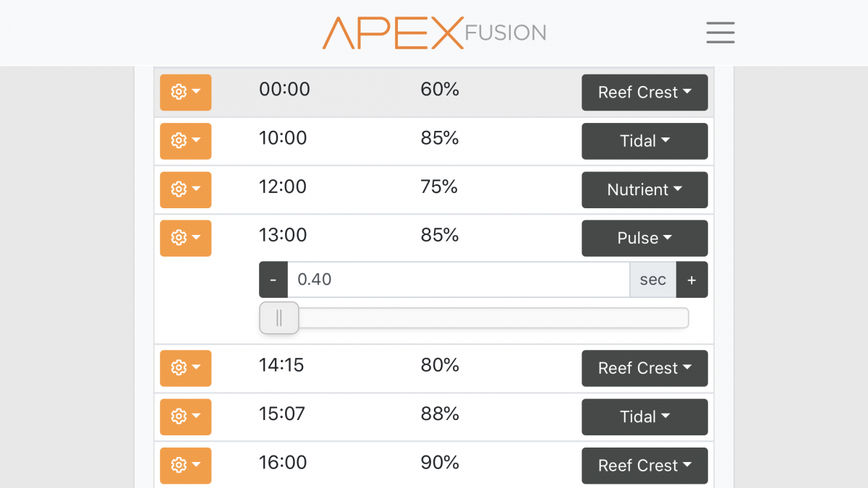Image resolution: width=868 pixels, height=488 pixels.
Task: Open gear settings for the 10:00 row
Action: 185,141
